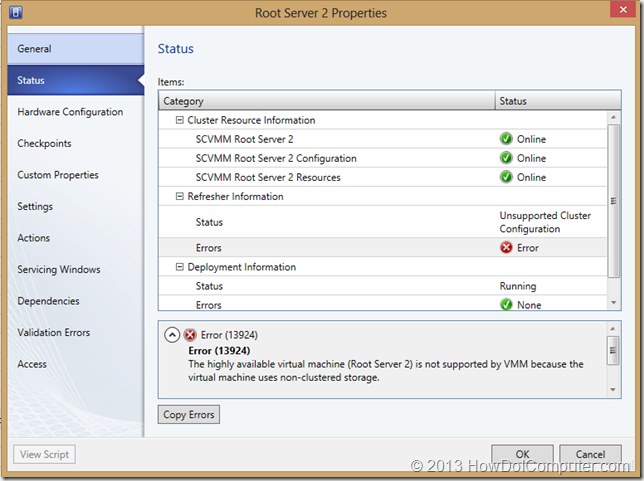Image resolution: width=644 pixels, height=481 pixels.
Task: Click the window icon in the title bar
Action: click(16, 12)
